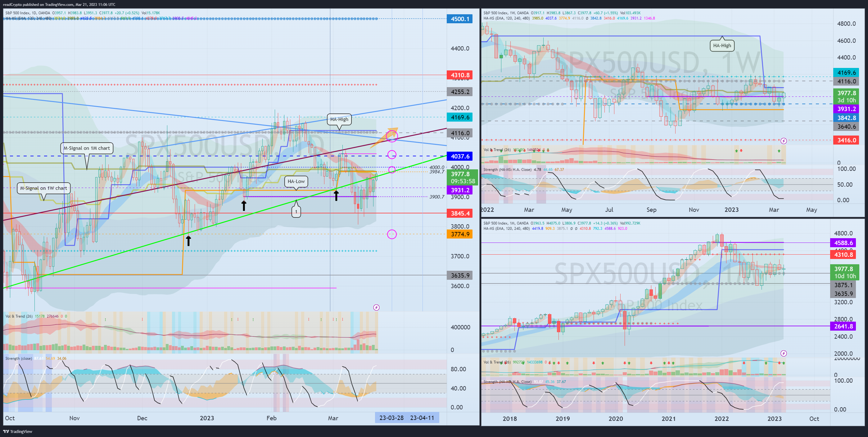
Task: Click the black up arrow below early-March candles
Action: coord(336,196)
